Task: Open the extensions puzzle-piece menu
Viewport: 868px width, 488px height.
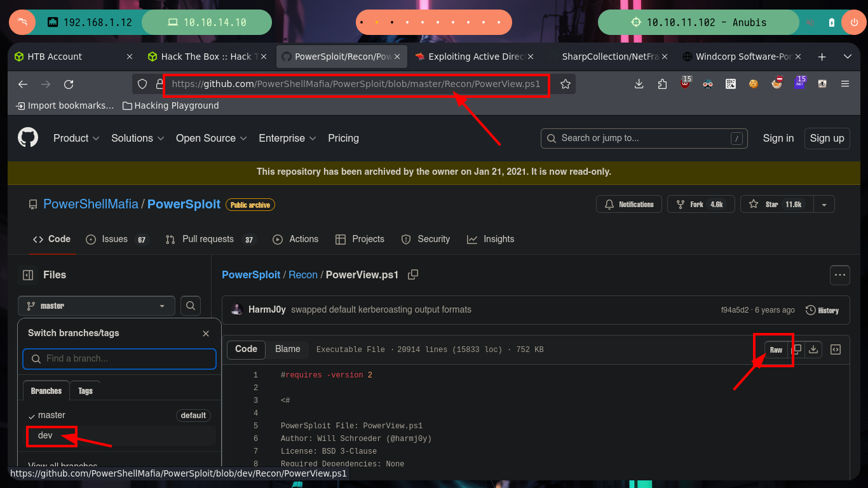Action: point(662,84)
